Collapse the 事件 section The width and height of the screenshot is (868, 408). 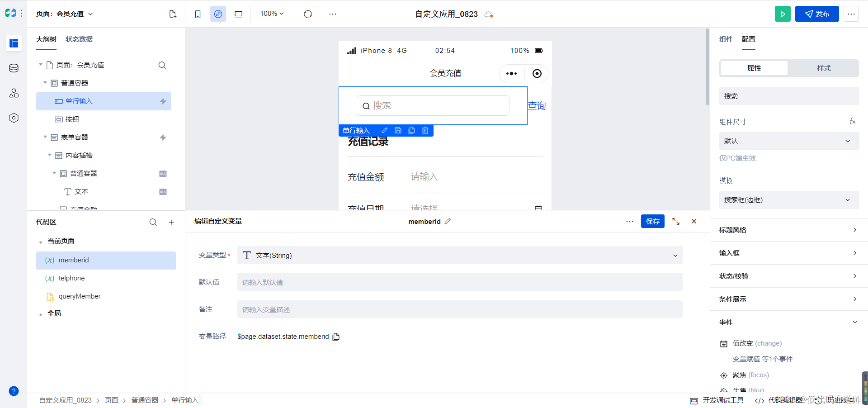coord(789,322)
